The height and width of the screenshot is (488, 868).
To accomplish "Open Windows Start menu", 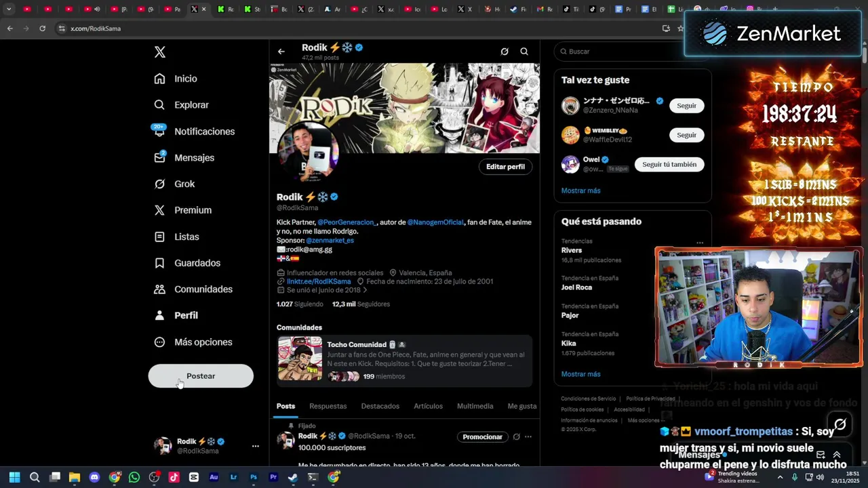I will coord(15,477).
